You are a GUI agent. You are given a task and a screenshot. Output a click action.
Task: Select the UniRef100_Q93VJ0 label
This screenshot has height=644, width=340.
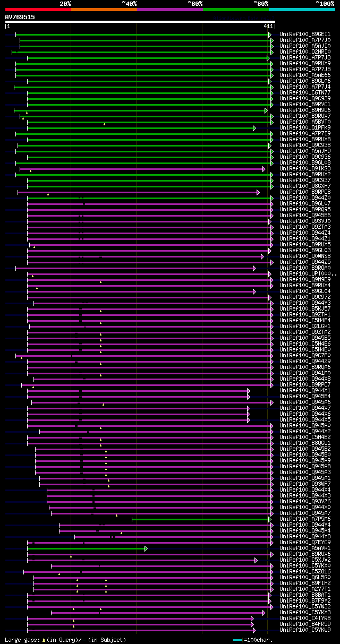(x=305, y=221)
